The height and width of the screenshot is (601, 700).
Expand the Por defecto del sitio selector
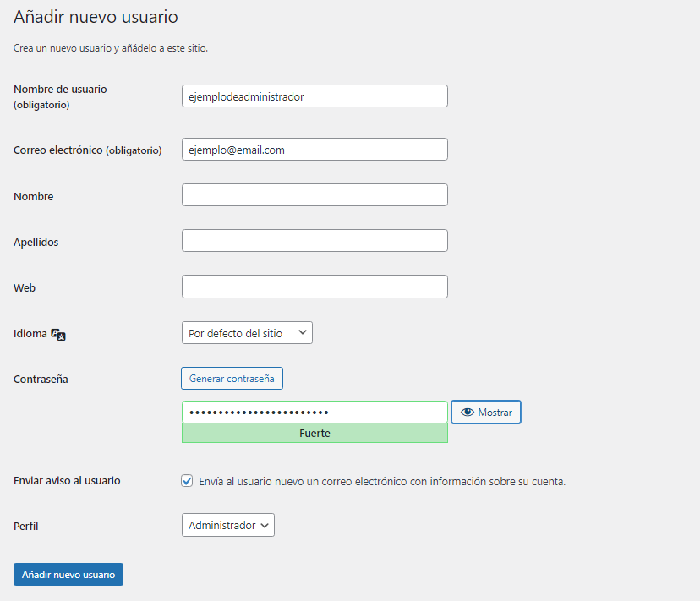[247, 332]
